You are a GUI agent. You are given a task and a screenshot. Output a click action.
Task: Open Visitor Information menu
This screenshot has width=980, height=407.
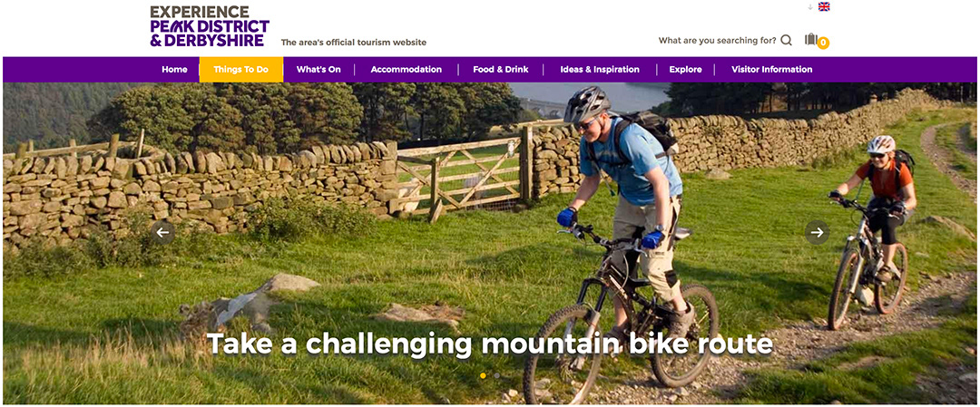772,69
